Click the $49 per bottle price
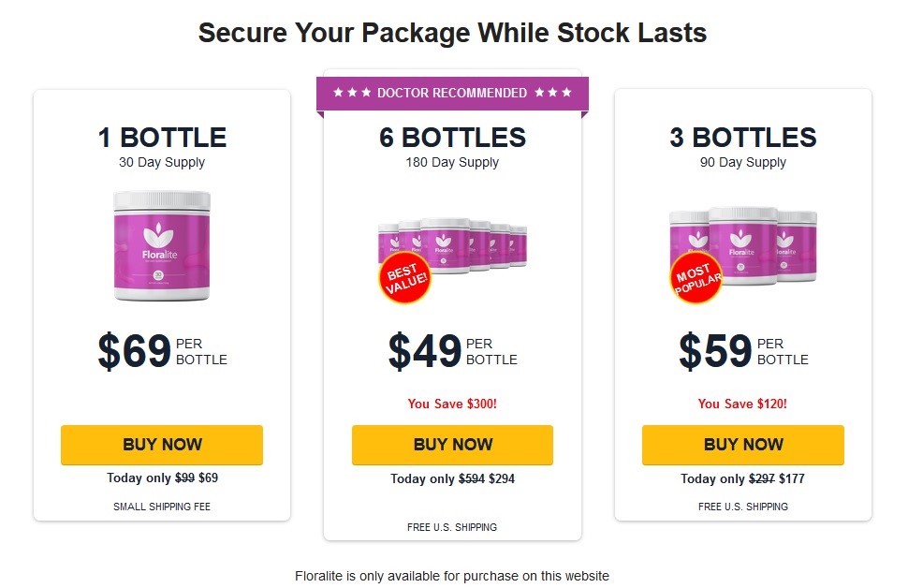908x588 pixels. 452,351
